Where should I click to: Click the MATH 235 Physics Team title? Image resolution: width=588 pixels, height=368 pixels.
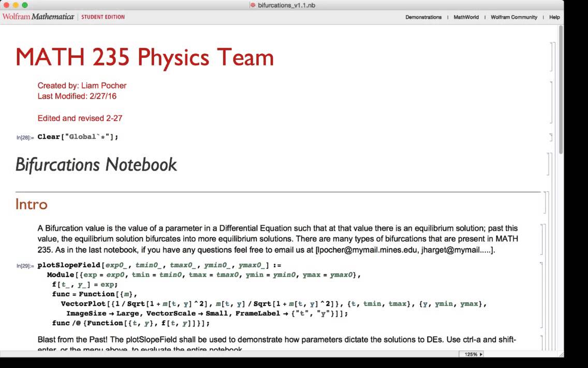point(145,58)
